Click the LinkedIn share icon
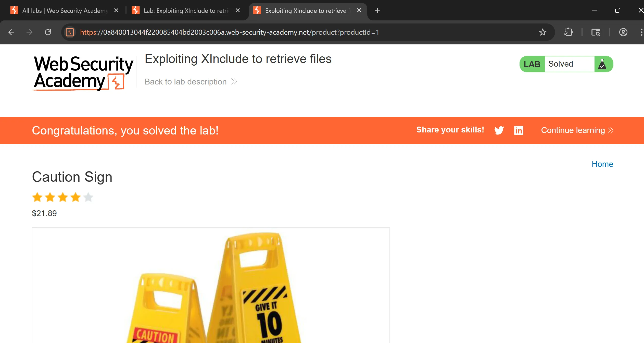Image resolution: width=644 pixels, height=343 pixels. pyautogui.click(x=519, y=130)
